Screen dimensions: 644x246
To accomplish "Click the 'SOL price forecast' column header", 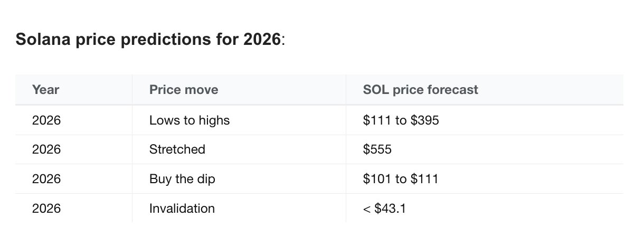I will [x=420, y=90].
